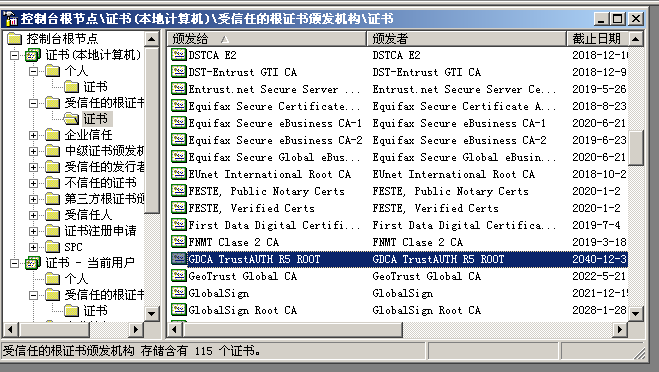Click the 控制台根节点 folder icon in tree
Viewport: 659px width, 372px height.
tap(15, 39)
